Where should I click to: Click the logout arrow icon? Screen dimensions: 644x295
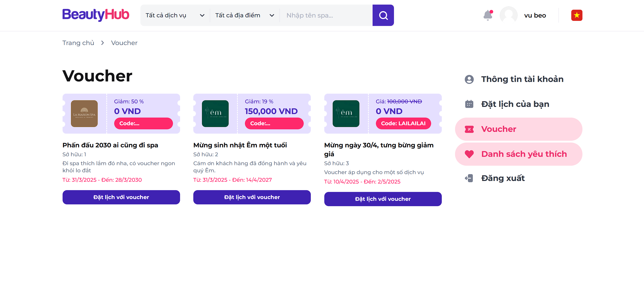pos(469,178)
